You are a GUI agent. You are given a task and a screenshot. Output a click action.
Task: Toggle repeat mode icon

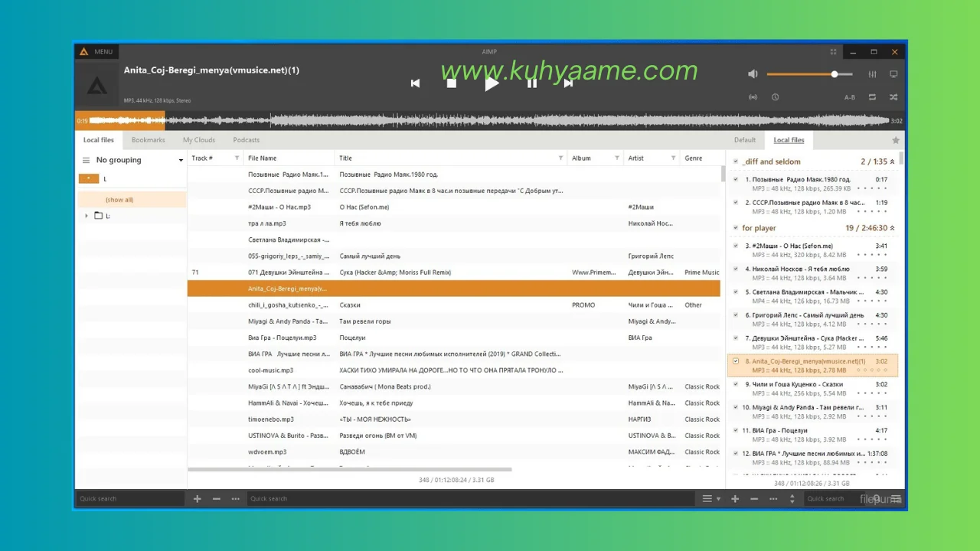coord(872,97)
